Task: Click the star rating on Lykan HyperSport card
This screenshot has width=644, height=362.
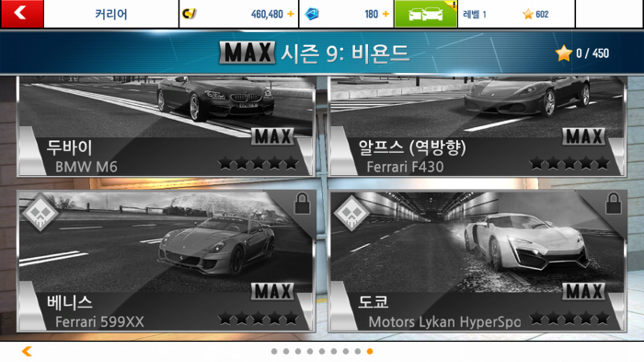Action: click(x=569, y=318)
